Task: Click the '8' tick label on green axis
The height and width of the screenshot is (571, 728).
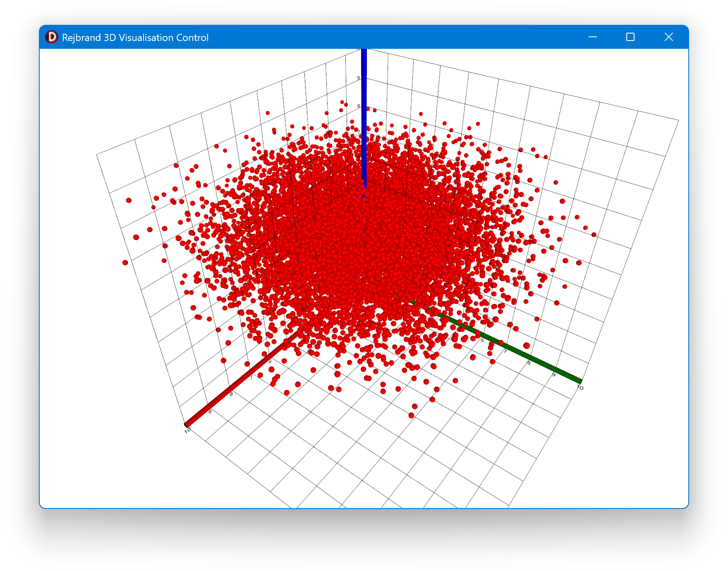Action: (x=529, y=362)
